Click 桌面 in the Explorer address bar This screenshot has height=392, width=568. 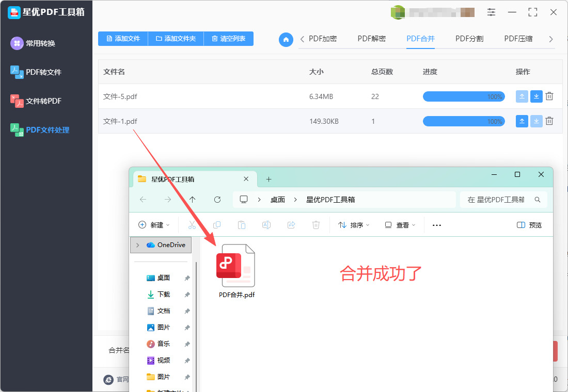pyautogui.click(x=277, y=200)
